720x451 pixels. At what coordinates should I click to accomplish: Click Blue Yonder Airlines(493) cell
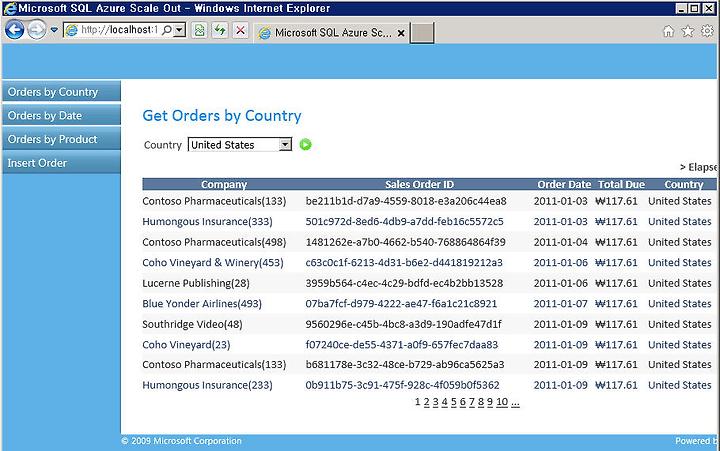tap(202, 304)
